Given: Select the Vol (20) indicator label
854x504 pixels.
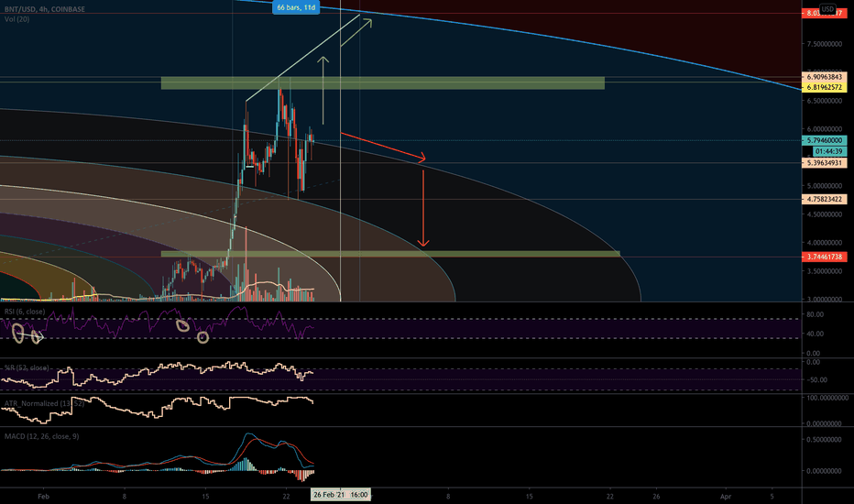Looking at the screenshot, I should pyautogui.click(x=16, y=19).
